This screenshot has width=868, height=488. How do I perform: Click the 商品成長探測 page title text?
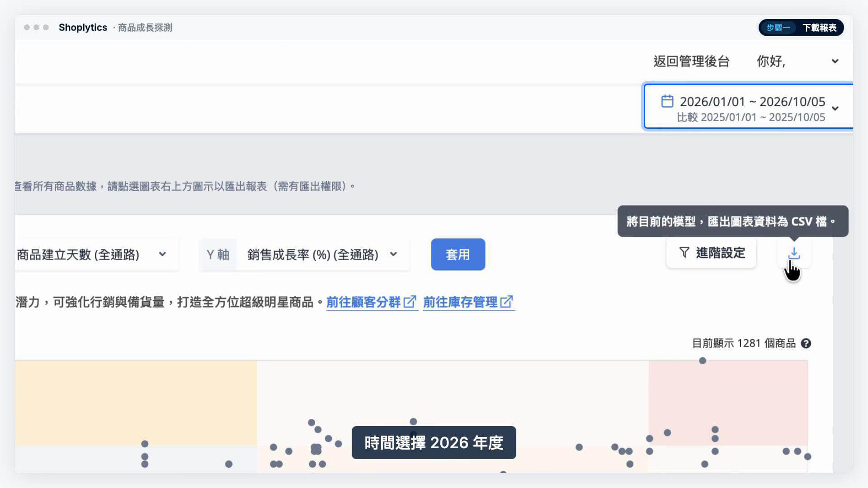coord(145,28)
